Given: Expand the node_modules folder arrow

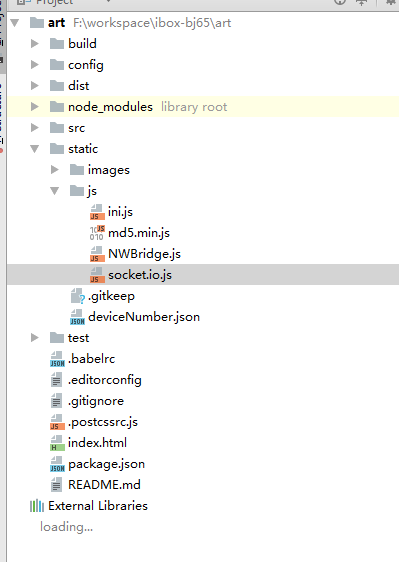Looking at the screenshot, I should 35,107.
